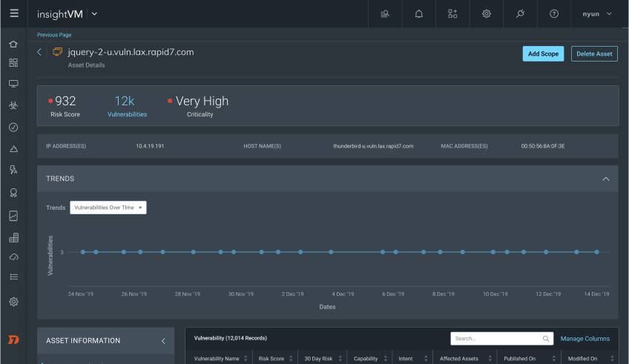629x364 pixels.
Task: Collapse the Asset Information panel chevron
Action: (x=163, y=341)
